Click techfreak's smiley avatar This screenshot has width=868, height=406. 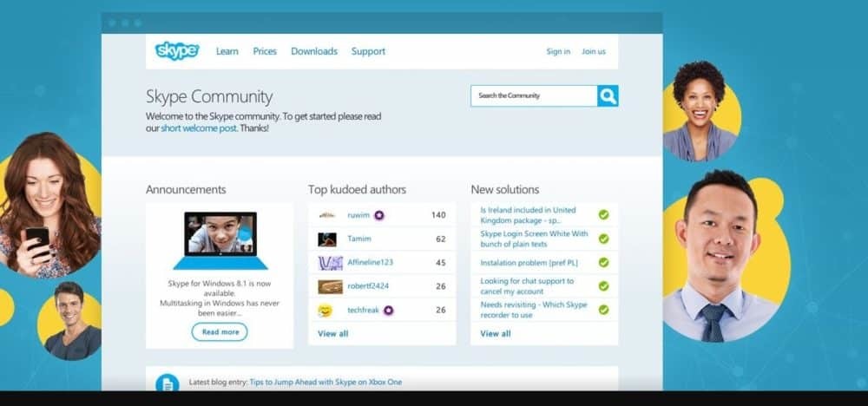pos(325,311)
